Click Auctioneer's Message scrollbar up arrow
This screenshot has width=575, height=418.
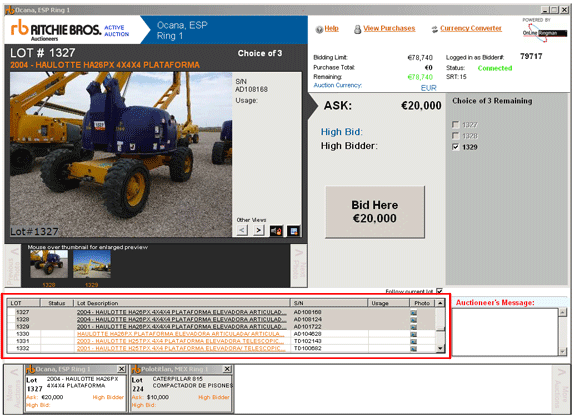pos(563,312)
